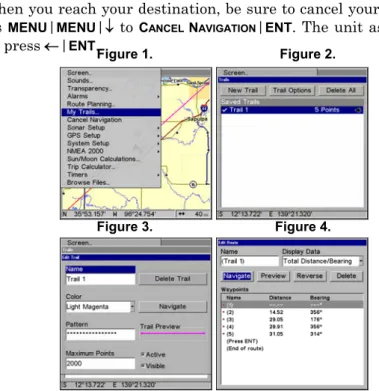
Task: Select highlighted My Trails.. menu item
Action: point(111,112)
